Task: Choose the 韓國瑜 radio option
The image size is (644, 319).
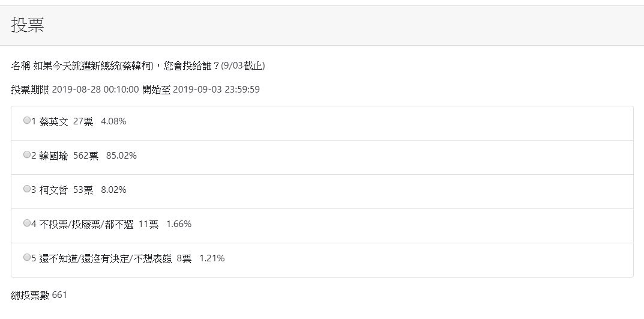Action: coord(26,155)
